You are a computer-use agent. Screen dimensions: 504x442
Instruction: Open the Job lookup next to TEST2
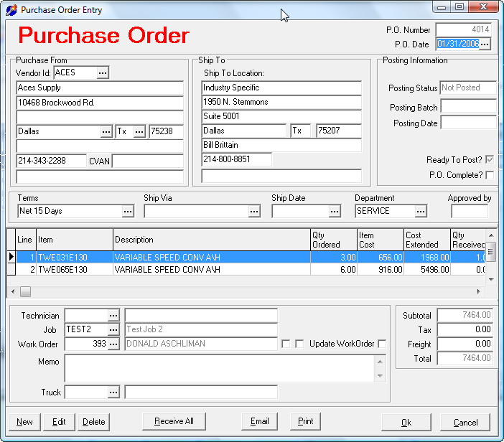click(113, 329)
